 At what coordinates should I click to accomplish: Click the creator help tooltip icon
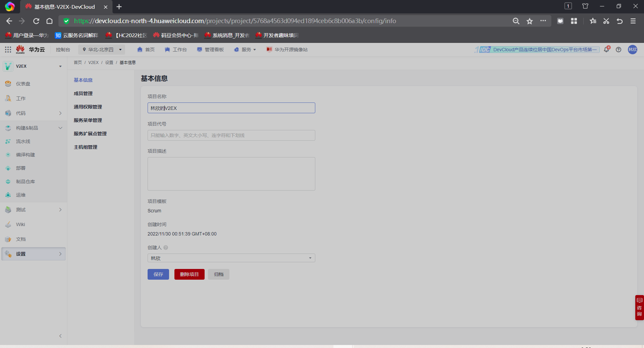tap(166, 248)
